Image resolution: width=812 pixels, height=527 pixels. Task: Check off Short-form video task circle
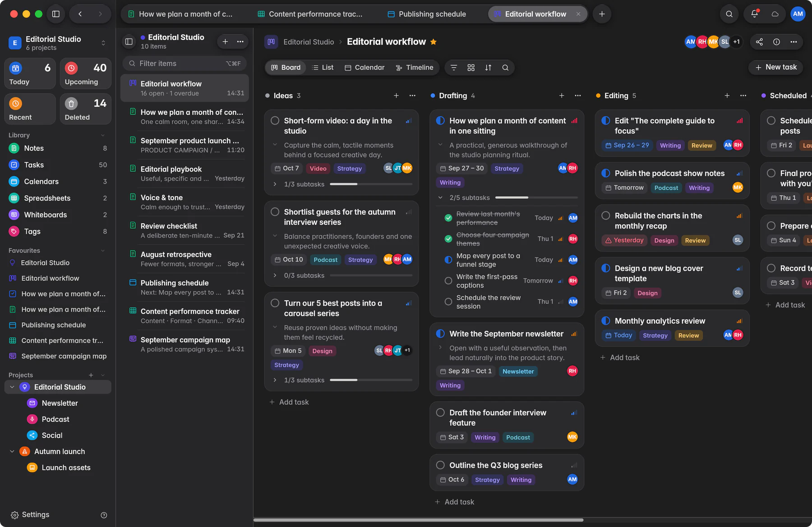pyautogui.click(x=275, y=121)
